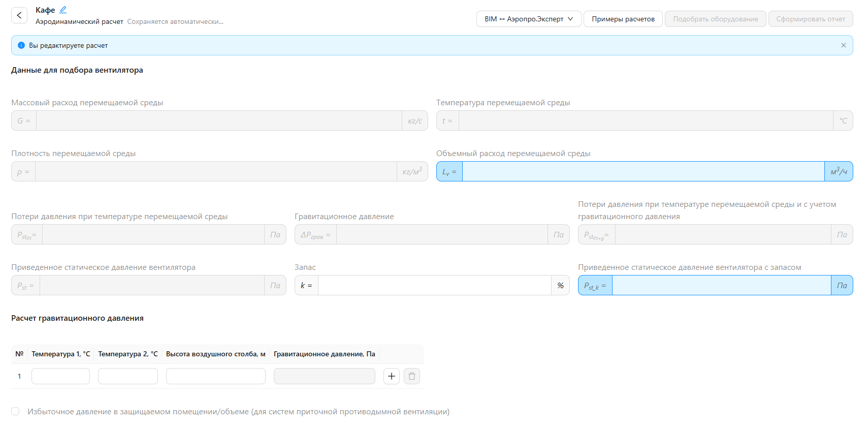
Task: Click the Гравитационное давление table cell
Action: (x=324, y=376)
